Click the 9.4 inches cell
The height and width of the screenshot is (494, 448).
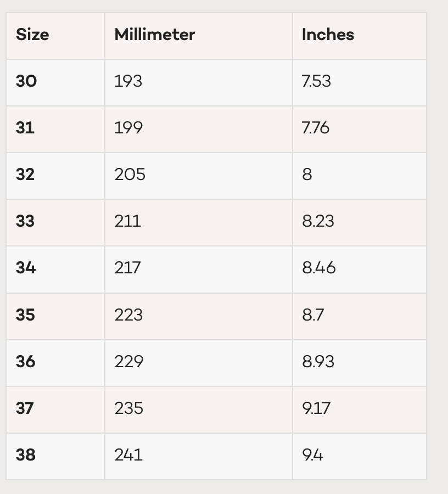click(x=312, y=455)
